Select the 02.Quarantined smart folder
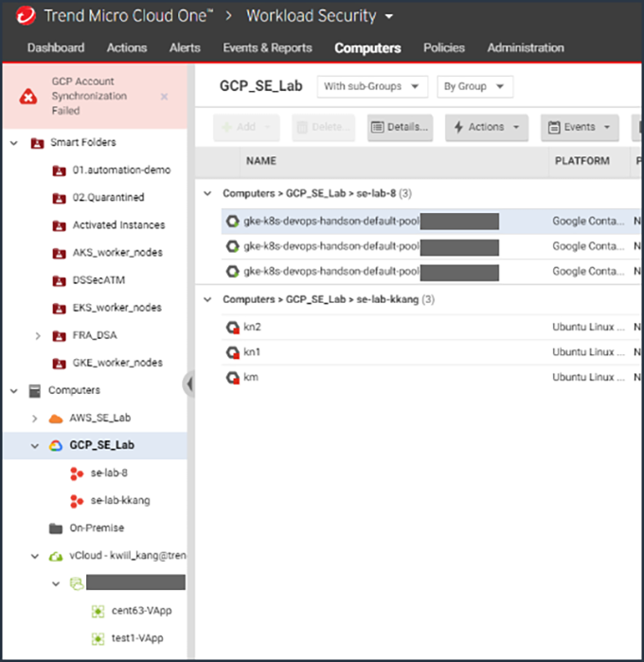Viewport: 644px width, 662px height. coord(108,198)
